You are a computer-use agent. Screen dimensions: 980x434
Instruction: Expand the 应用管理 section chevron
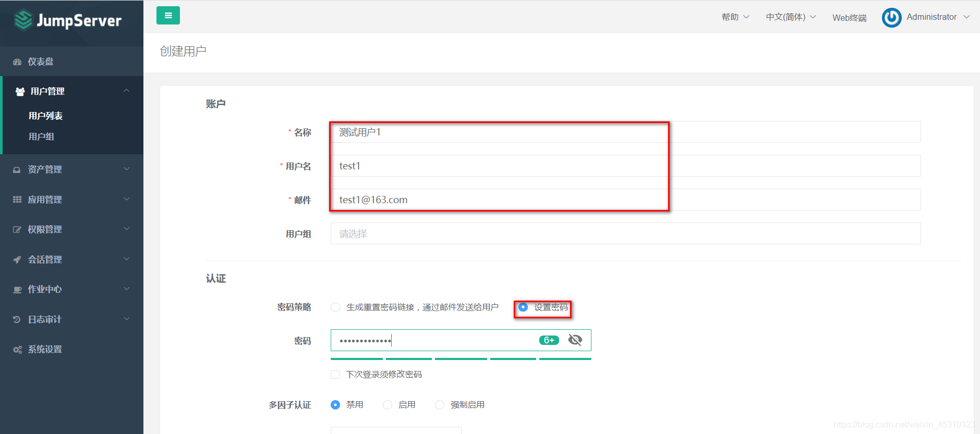coord(126,199)
